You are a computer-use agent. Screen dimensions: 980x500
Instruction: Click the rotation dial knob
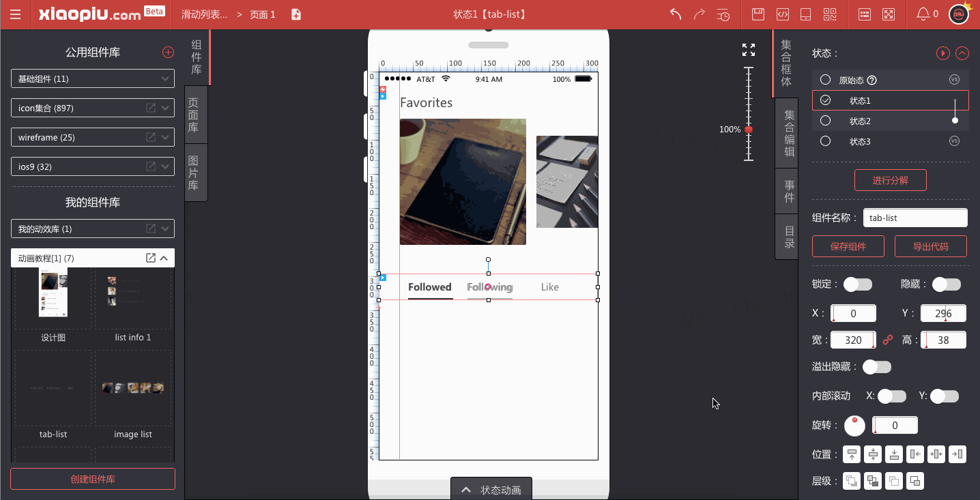[854, 425]
